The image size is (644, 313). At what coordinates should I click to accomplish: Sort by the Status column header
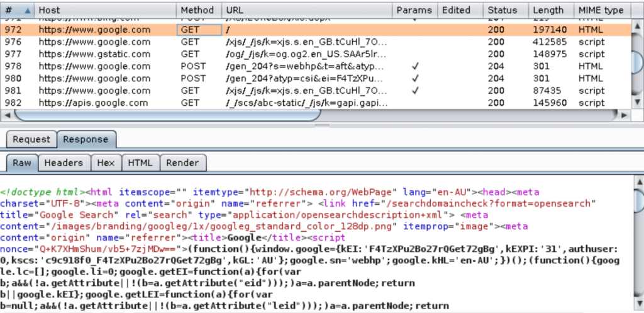pos(502,10)
